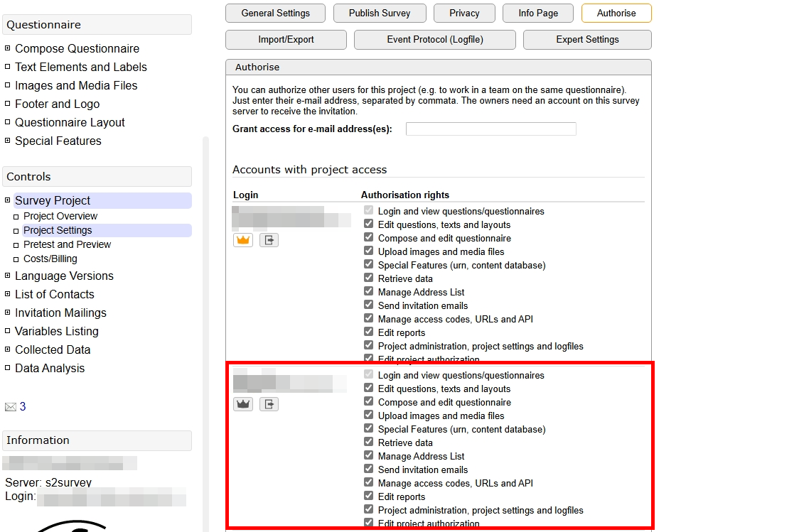Open Expert Settings
The height and width of the screenshot is (532, 799).
pos(587,39)
